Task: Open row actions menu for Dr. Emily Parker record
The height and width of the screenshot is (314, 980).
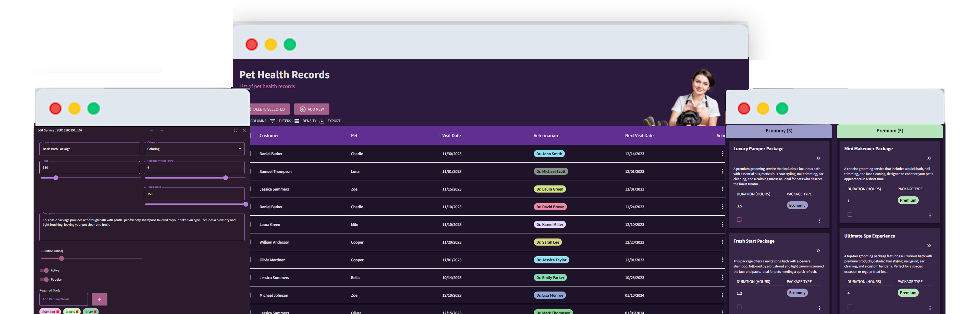Action: (723, 277)
